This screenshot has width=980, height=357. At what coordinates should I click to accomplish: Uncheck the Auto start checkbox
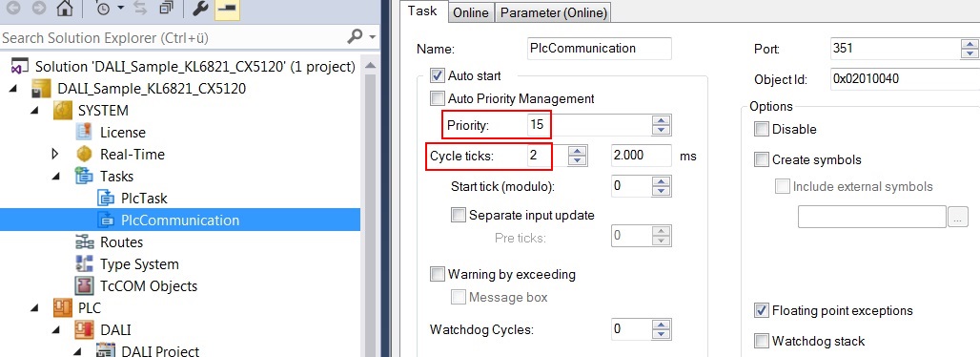tap(438, 76)
